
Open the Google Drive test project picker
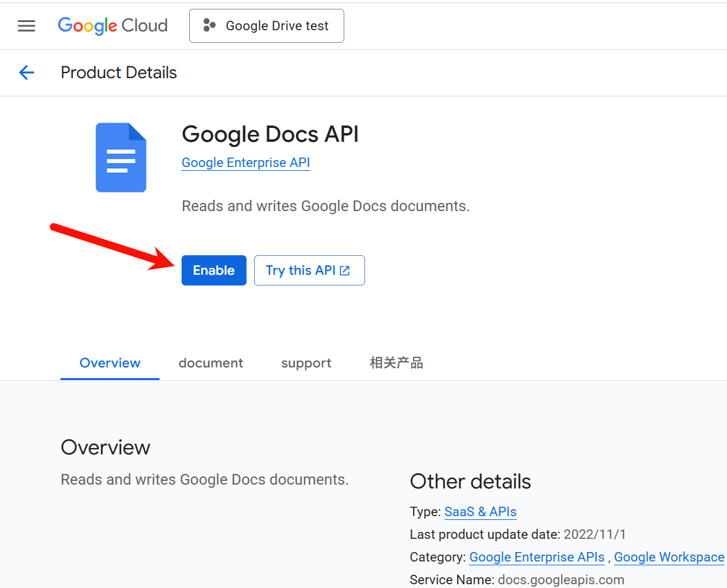[x=267, y=26]
